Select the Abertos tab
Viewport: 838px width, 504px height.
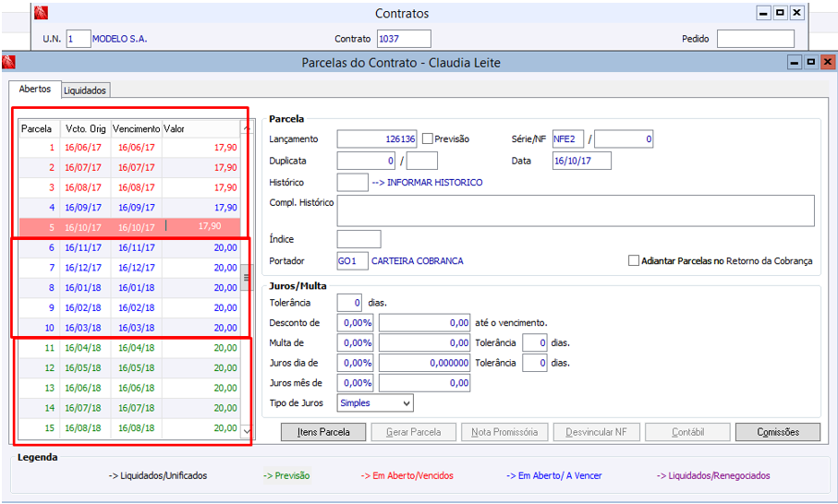35,89
